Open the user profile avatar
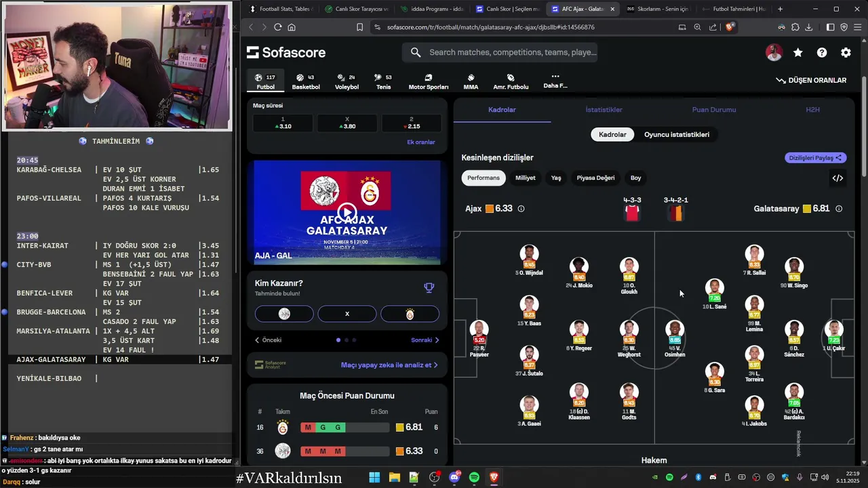 pos(774,53)
